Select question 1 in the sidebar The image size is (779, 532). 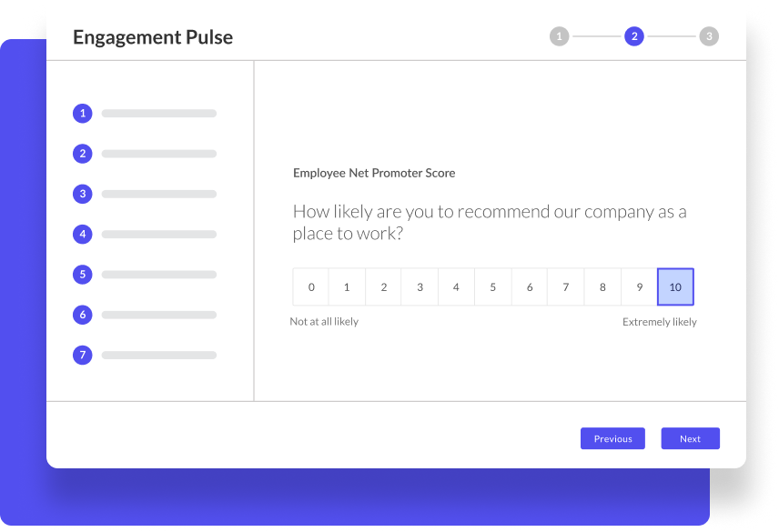(82, 113)
